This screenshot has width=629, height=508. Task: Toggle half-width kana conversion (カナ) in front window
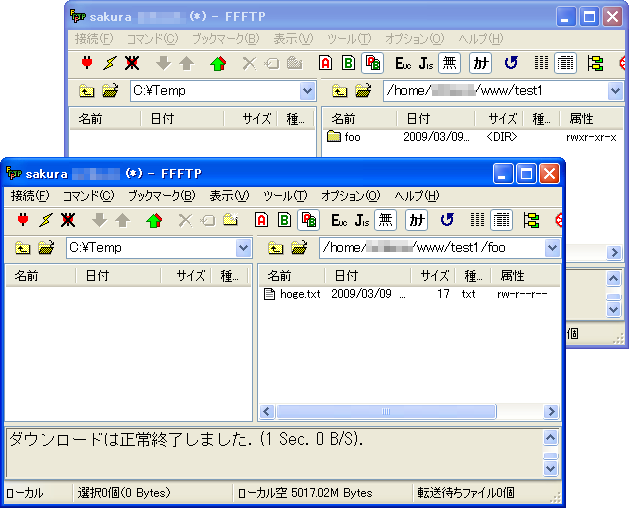[416, 220]
